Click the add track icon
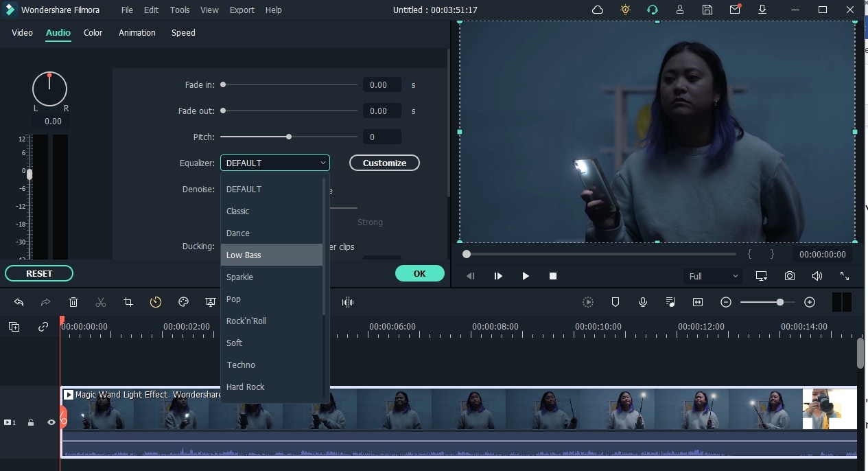The width and height of the screenshot is (868, 471). pyautogui.click(x=14, y=327)
